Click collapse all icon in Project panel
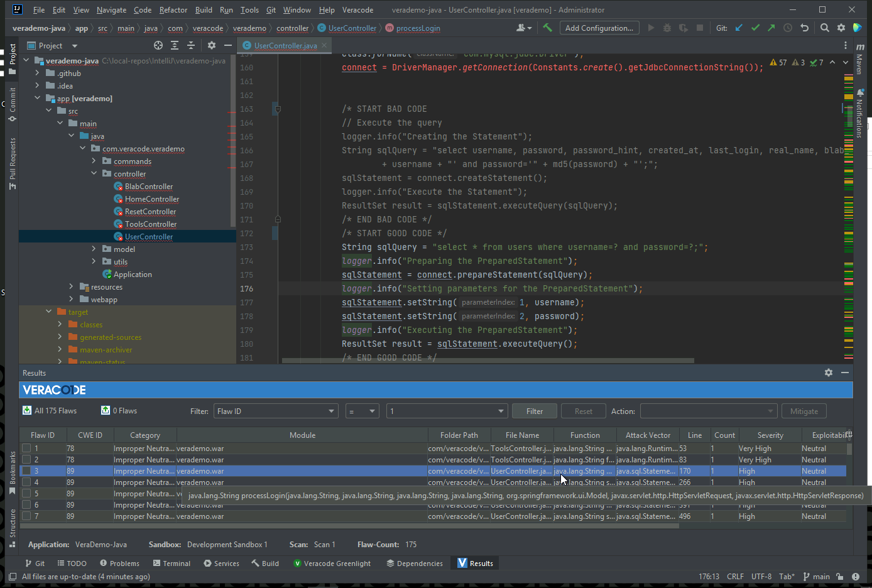Screen dimensions: 872x588 [x=191, y=45]
